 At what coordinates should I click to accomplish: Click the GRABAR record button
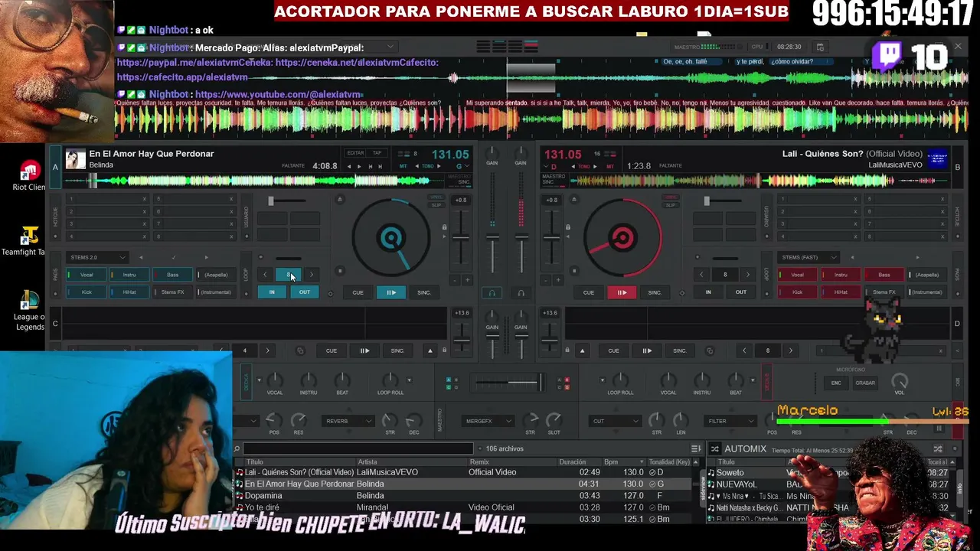[865, 383]
